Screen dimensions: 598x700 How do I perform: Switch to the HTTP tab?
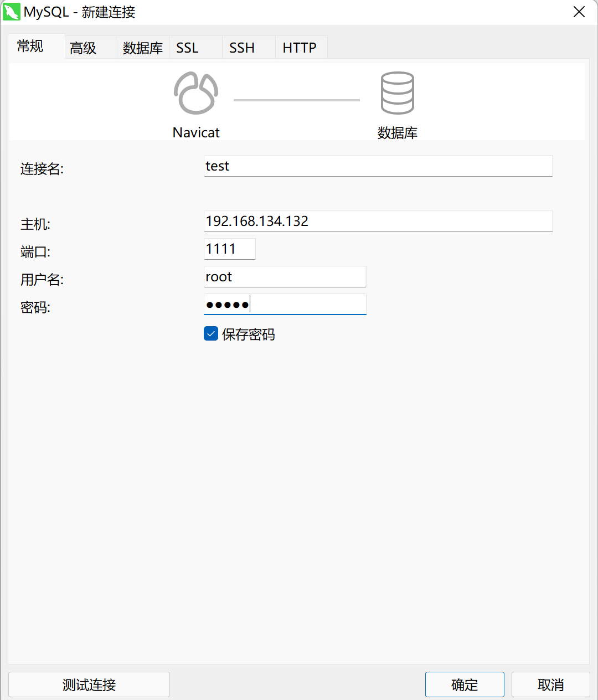(300, 47)
